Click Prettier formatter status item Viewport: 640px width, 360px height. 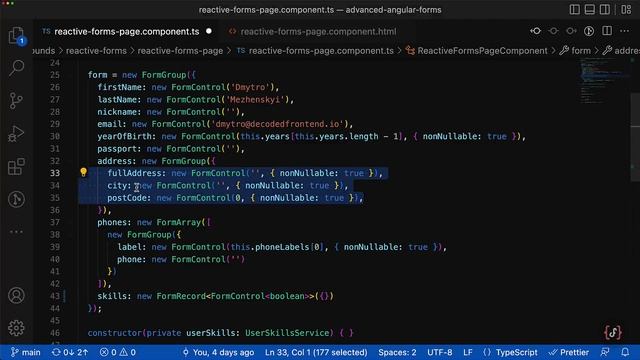pyautogui.click(x=569, y=352)
